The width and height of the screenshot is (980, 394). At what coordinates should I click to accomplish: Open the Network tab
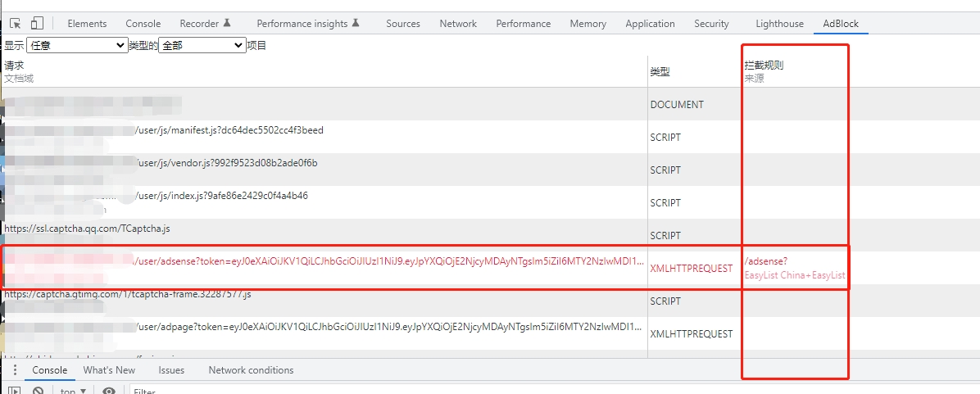click(x=457, y=24)
